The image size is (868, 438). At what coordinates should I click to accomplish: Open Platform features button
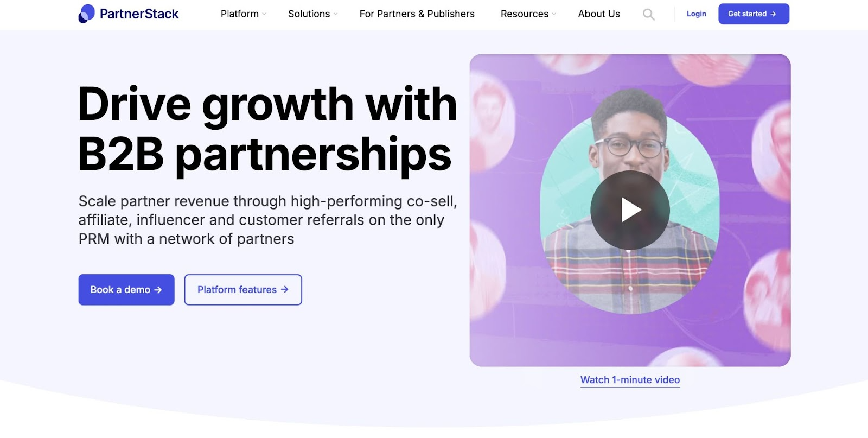coord(243,290)
